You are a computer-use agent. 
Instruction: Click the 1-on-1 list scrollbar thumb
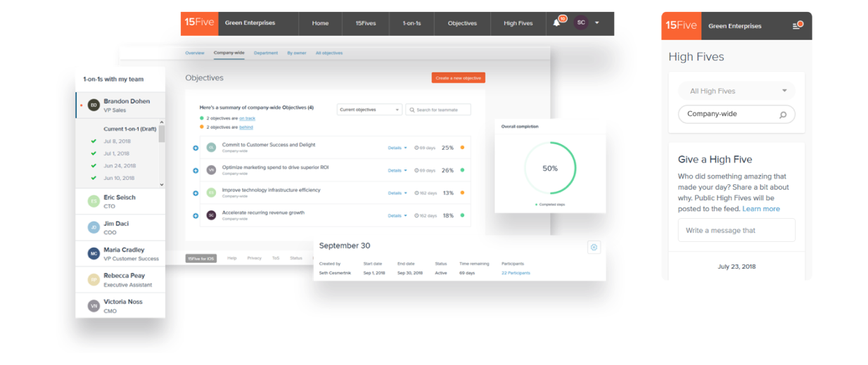point(162,134)
